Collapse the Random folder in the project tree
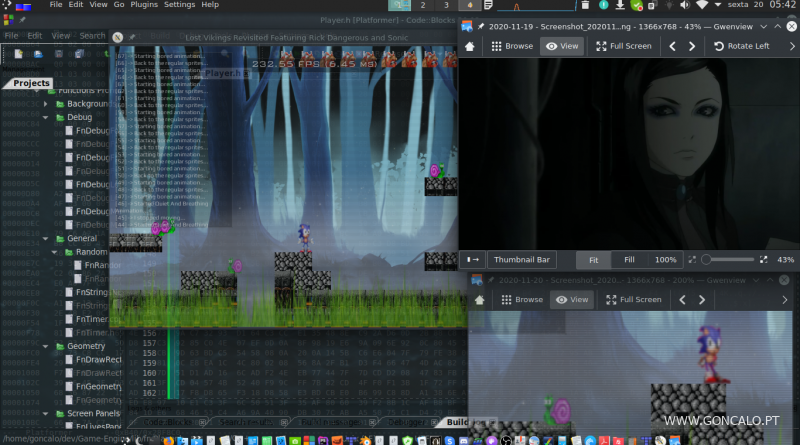Screen dimensions: 800x445 pos(54,252)
